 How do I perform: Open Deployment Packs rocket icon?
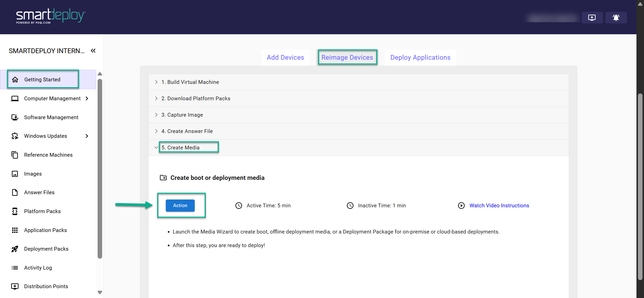[x=15, y=249]
